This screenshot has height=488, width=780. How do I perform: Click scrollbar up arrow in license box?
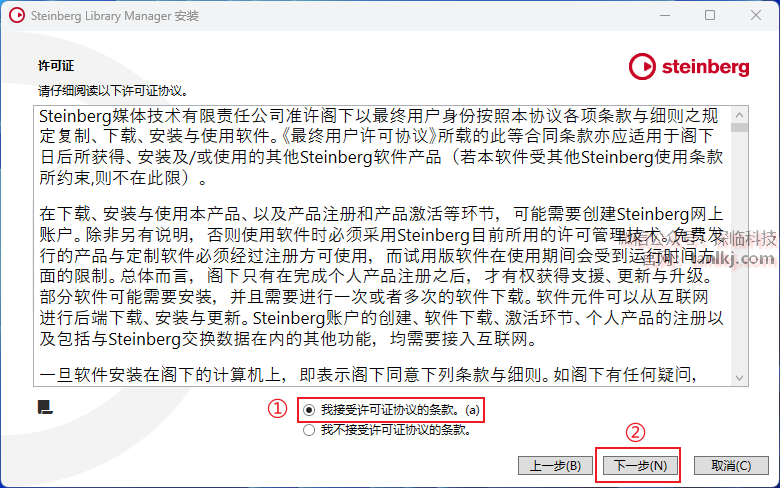(739, 115)
